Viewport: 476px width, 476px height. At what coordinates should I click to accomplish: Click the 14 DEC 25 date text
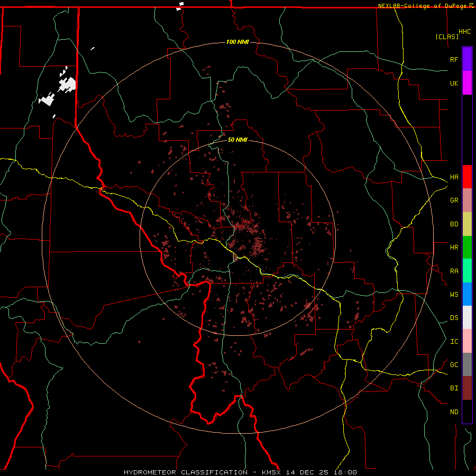click(x=307, y=472)
